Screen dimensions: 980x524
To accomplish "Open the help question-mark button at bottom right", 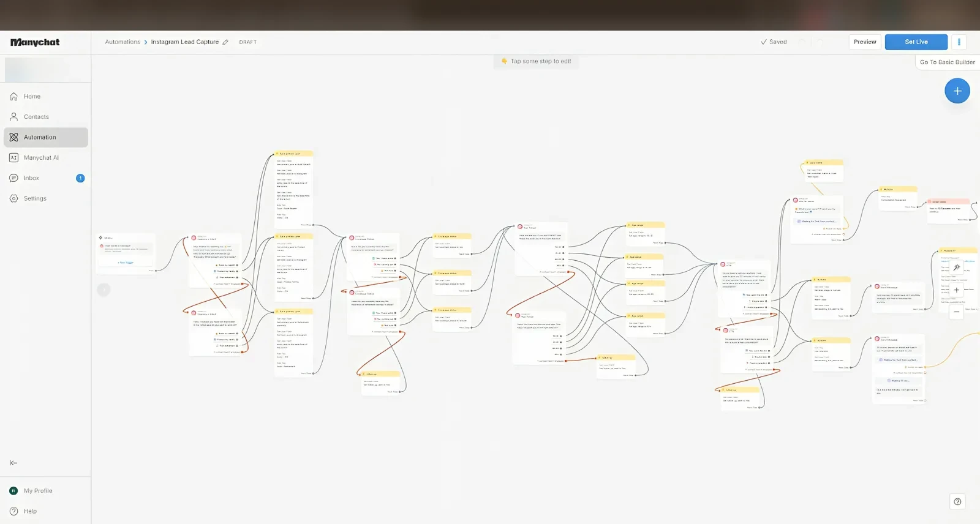I will tap(958, 502).
